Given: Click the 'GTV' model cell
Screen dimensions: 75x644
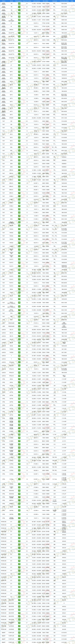Looking at the screenshot, I should (x=11, y=69).
